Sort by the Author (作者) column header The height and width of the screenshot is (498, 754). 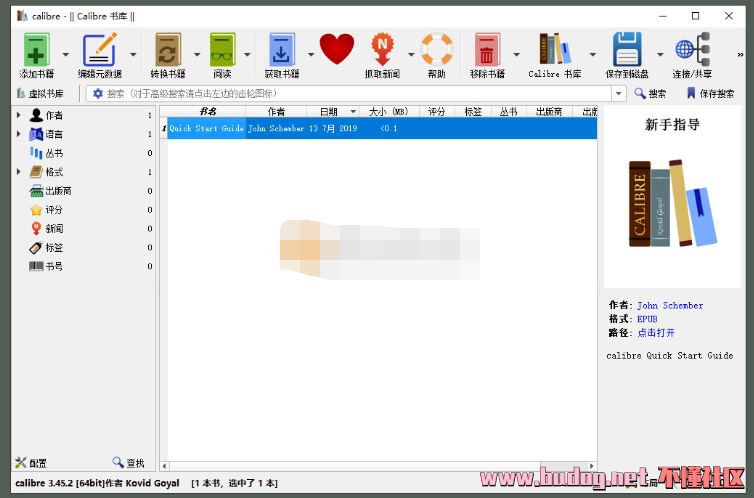276,112
